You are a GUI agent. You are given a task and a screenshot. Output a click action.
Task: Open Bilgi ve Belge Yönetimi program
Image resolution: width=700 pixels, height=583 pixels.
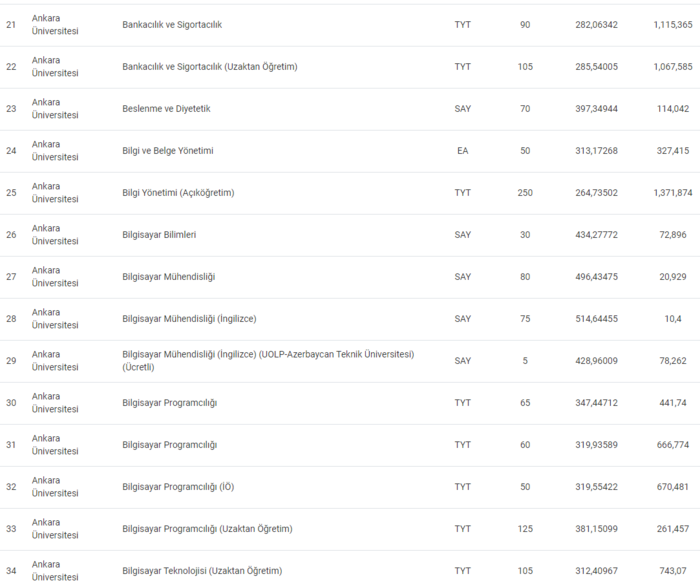[167, 151]
